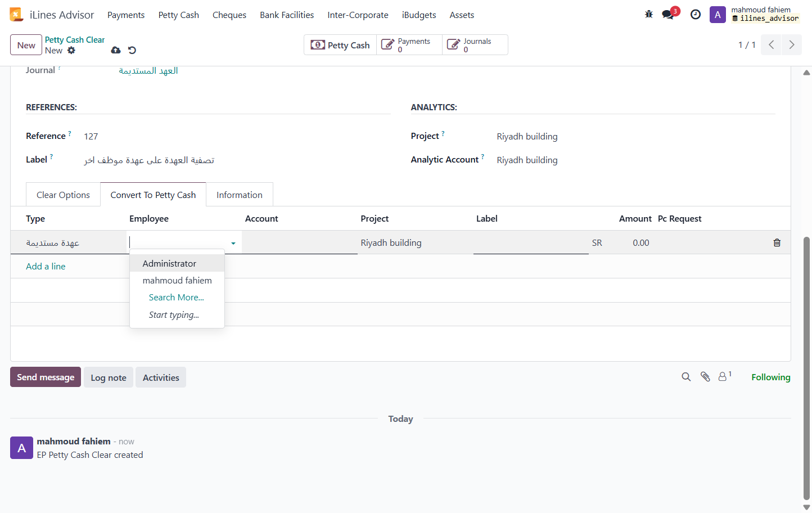The image size is (812, 513).
Task: Open the iBudgets menu
Action: [419, 15]
